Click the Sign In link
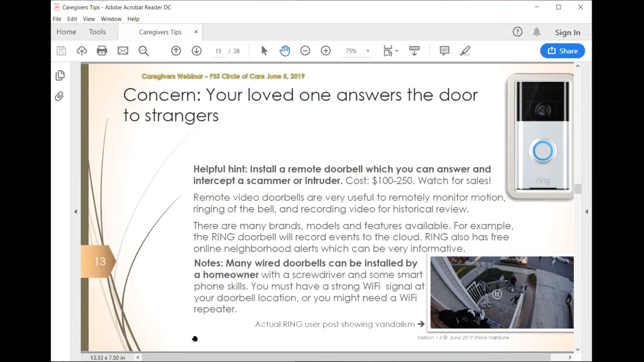The height and width of the screenshot is (362, 644). pyautogui.click(x=568, y=32)
